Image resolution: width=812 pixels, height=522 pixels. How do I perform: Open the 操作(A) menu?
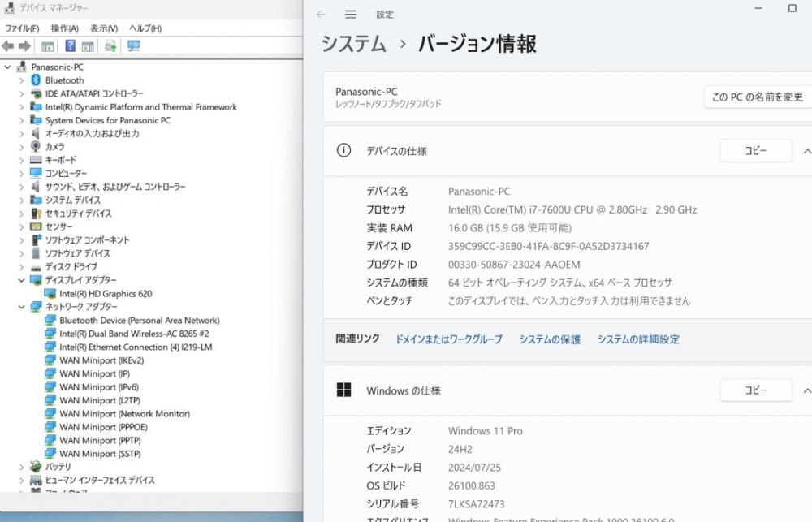tap(64, 28)
